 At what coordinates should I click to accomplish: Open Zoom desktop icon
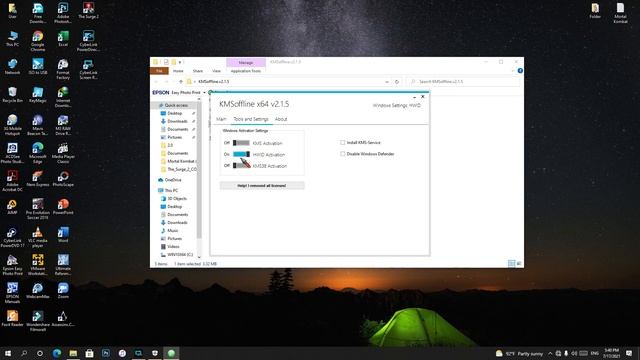(x=63, y=291)
